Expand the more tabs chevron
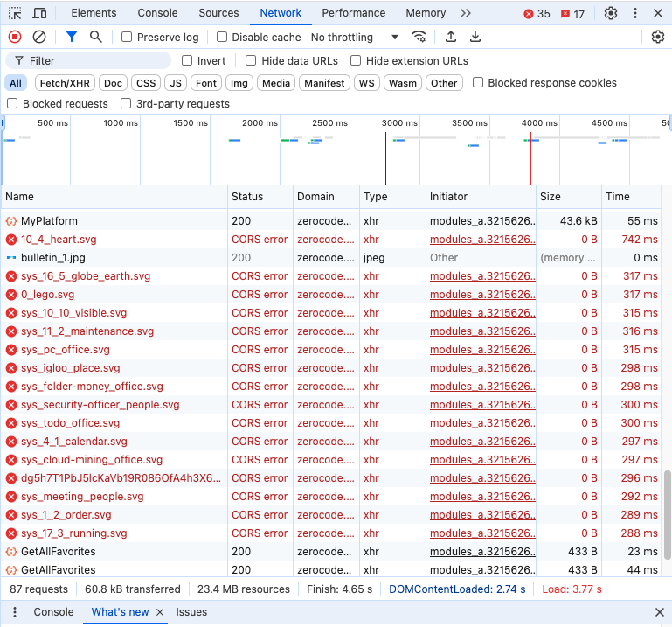The width and height of the screenshot is (672, 627). [465, 13]
